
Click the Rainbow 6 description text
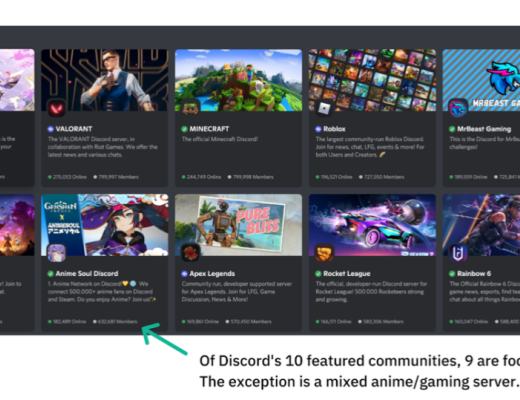[485, 292]
